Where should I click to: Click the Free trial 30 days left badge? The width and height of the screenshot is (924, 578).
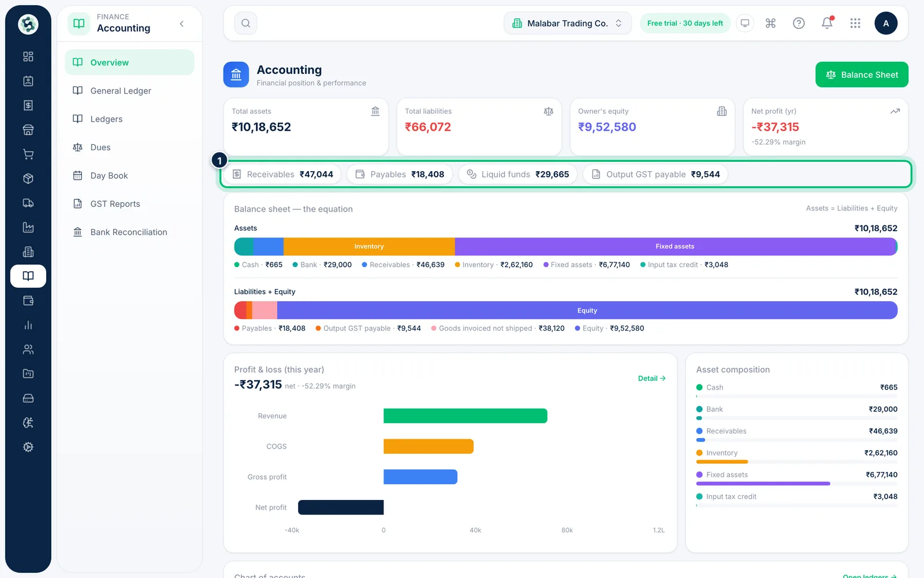click(685, 23)
